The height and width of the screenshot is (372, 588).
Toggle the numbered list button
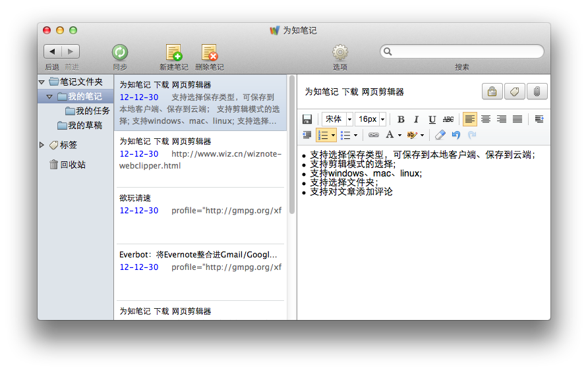click(323, 135)
